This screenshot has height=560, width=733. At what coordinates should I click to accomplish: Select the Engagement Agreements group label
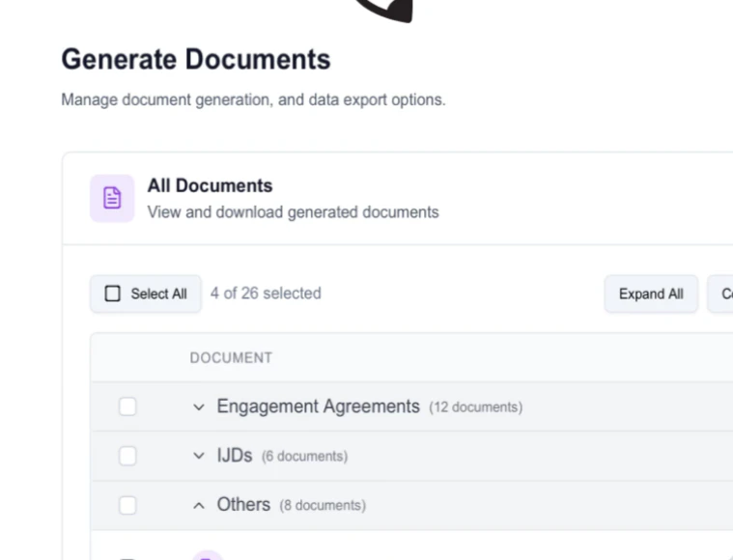tap(318, 406)
